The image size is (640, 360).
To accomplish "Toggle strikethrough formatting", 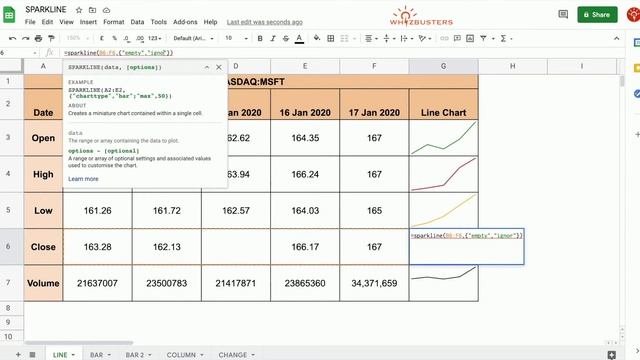I will 286,38.
